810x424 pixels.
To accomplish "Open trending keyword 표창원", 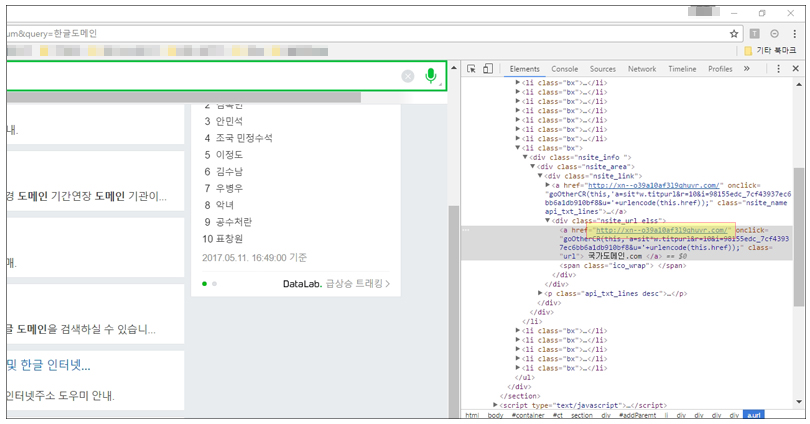I will [x=229, y=239].
